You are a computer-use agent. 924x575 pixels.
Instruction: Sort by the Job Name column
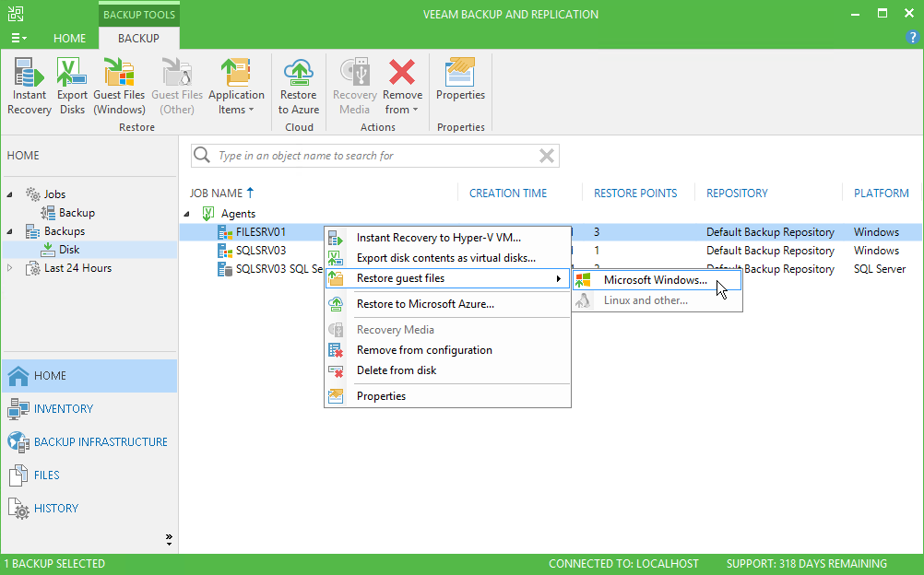click(x=221, y=194)
